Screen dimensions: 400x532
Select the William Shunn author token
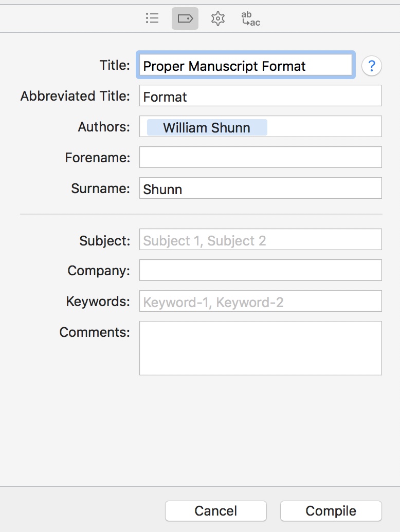pos(207,127)
